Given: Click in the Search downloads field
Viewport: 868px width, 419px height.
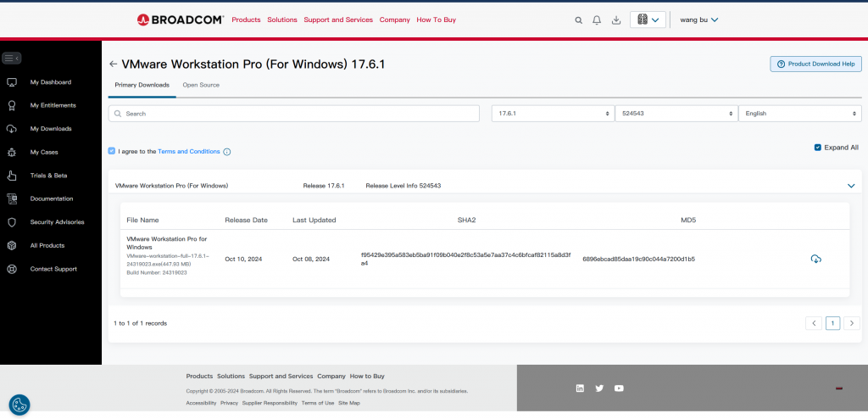Looking at the screenshot, I should [294, 114].
